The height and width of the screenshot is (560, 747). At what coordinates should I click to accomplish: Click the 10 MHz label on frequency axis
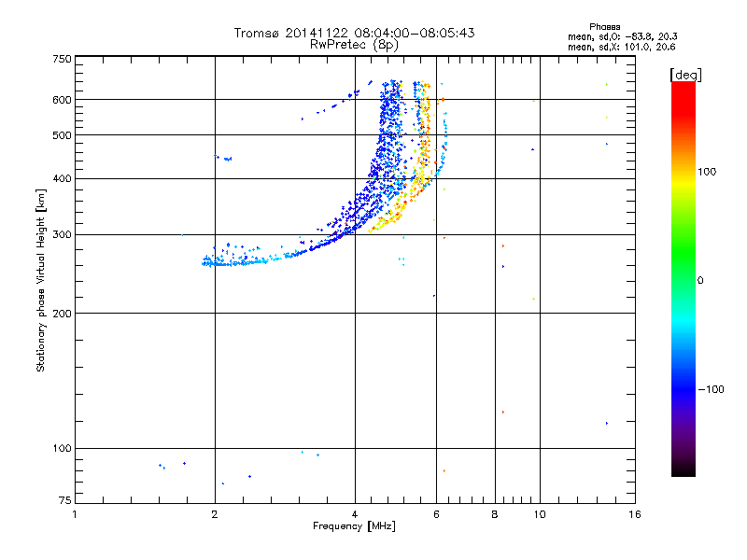coord(540,514)
